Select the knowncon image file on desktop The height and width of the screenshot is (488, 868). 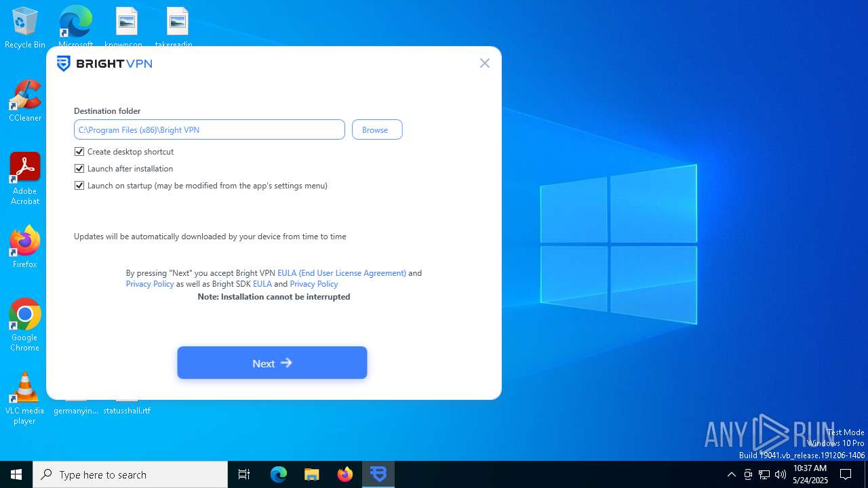pyautogui.click(x=126, y=26)
